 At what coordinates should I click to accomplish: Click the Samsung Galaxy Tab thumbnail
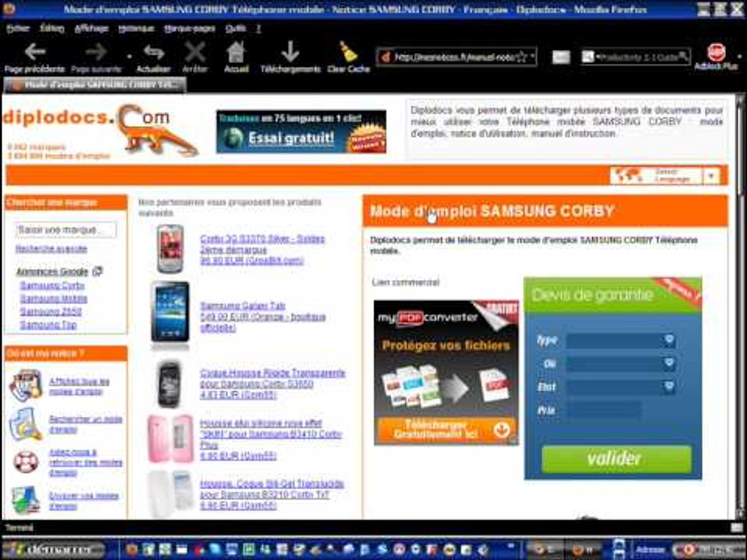(x=170, y=313)
